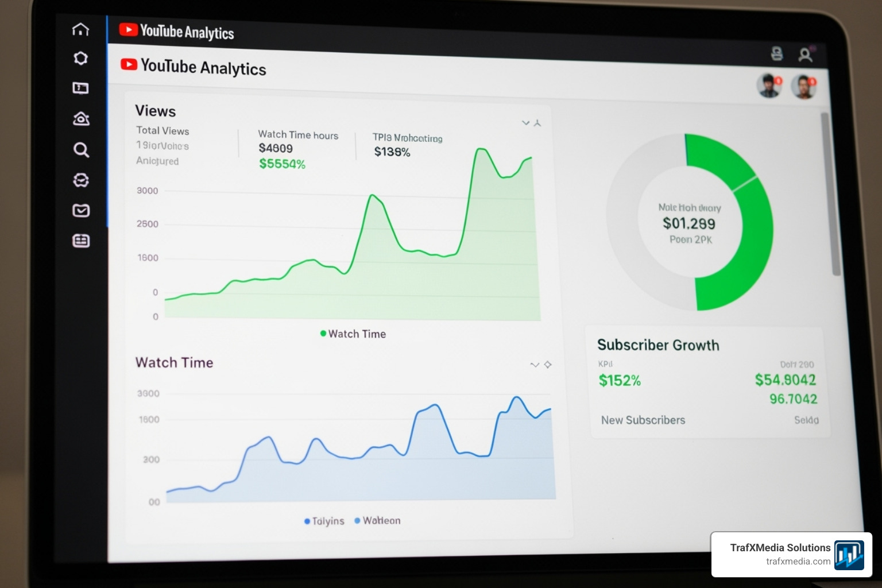
Task: Click the diamond icon in Watch Time card
Action: pos(548,365)
